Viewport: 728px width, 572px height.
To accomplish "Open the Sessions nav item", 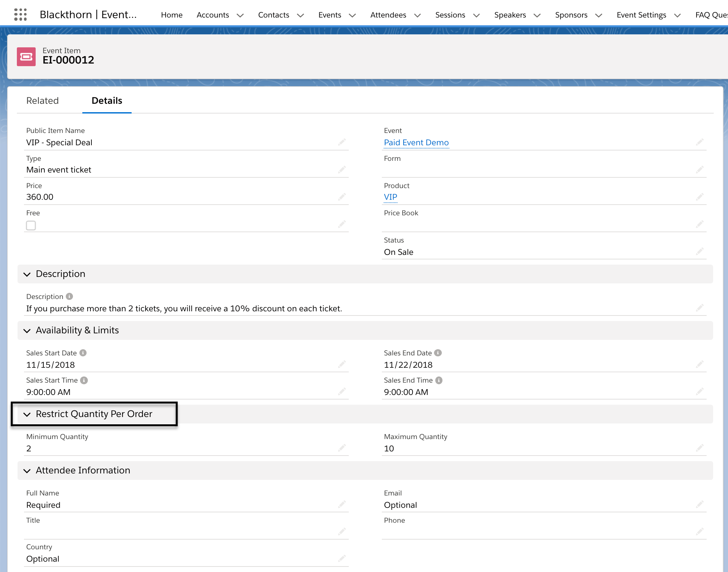I will click(450, 15).
